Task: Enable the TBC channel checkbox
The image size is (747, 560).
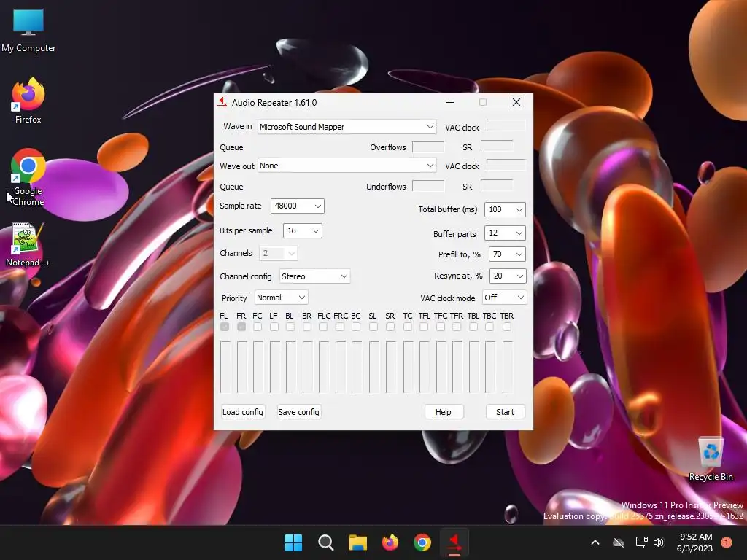Action: point(489,327)
